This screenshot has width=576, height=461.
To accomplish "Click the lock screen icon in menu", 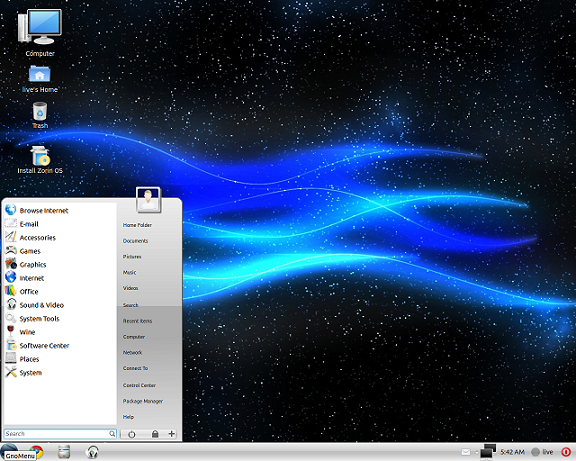I will tap(155, 434).
